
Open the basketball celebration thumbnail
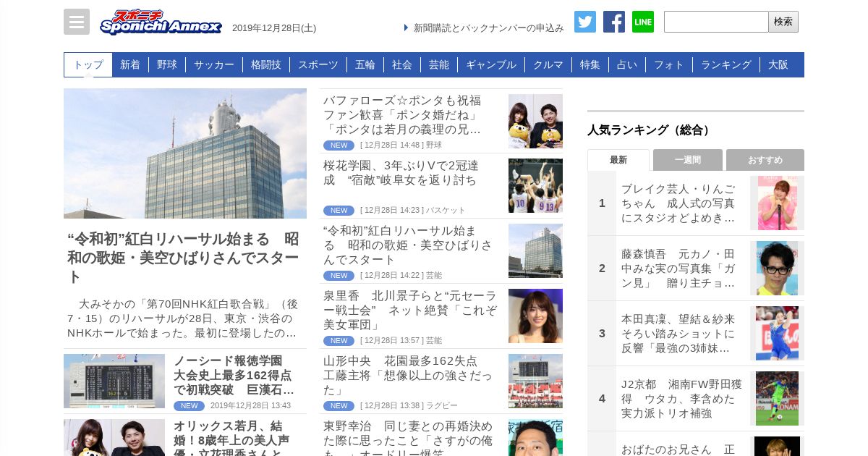[x=535, y=186]
